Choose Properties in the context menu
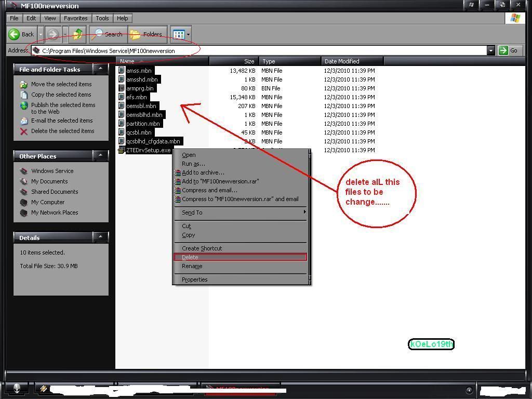This screenshot has width=532, height=399. click(241, 280)
